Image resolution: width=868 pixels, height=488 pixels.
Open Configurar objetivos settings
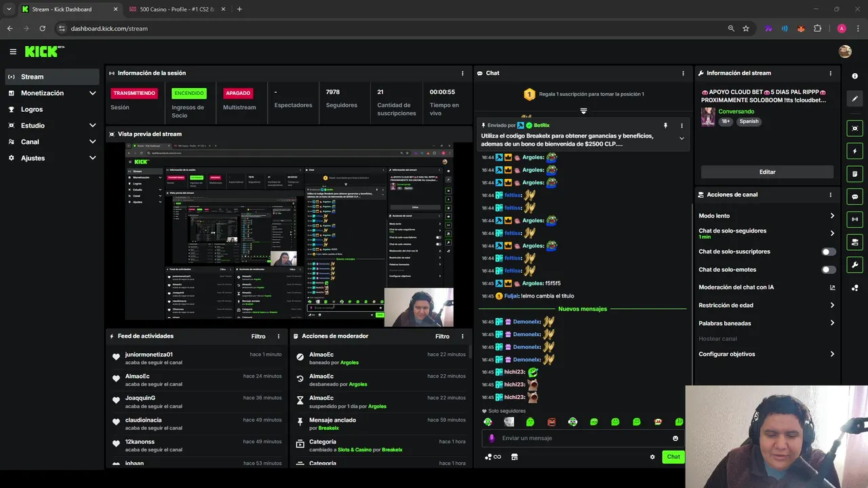pyautogui.click(x=766, y=354)
